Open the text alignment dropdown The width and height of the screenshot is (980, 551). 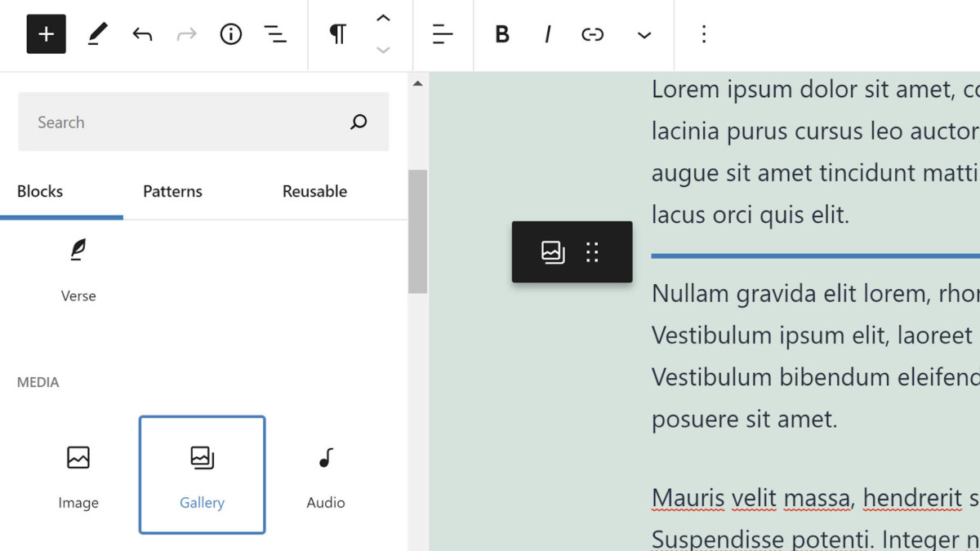(x=442, y=34)
